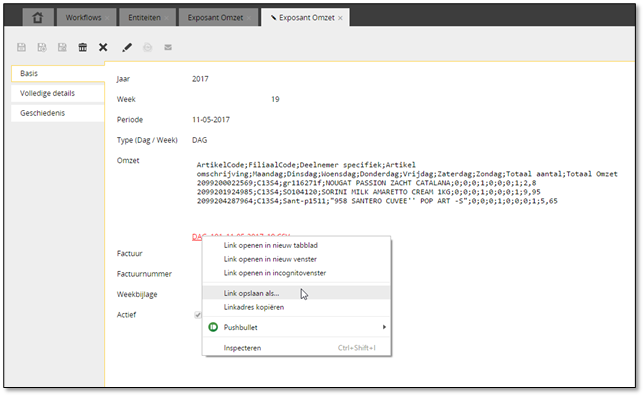Click the third save icon in toolbar
This screenshot has height=396, width=644.
tap(62, 47)
